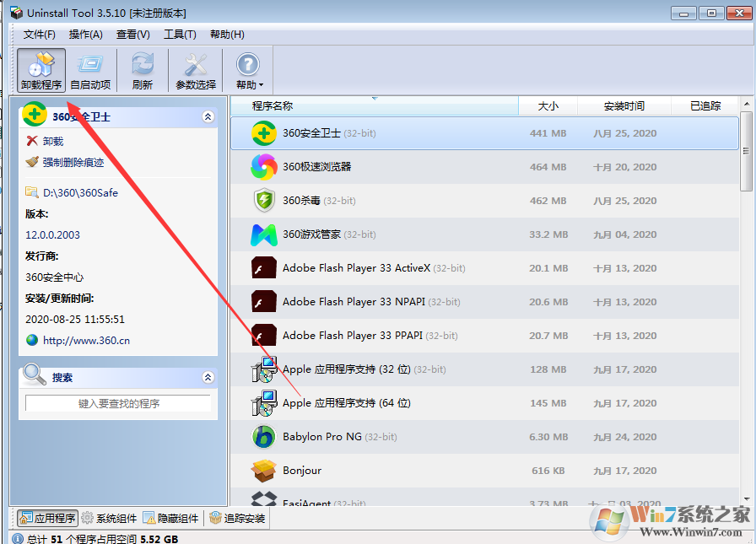Viewport: 756px width, 544px height.
Task: Collapse the 搜索 search panel
Action: pos(208,377)
